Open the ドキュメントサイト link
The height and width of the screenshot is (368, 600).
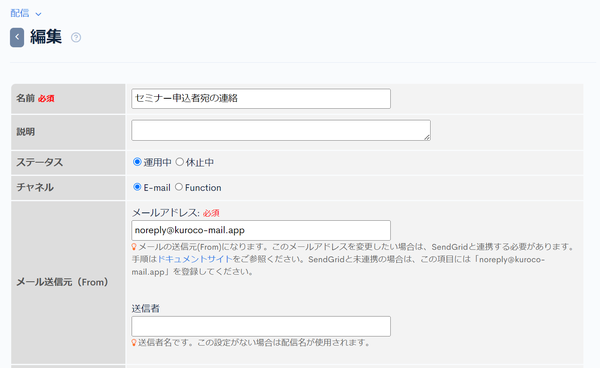(x=195, y=259)
